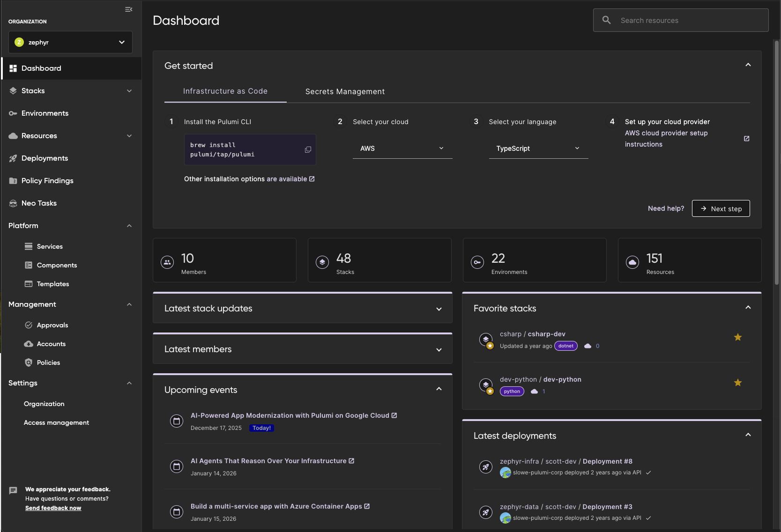Viewport: 781px width, 532px height.
Task: Click the Stacks layers icon in sidebar
Action: pos(13,91)
